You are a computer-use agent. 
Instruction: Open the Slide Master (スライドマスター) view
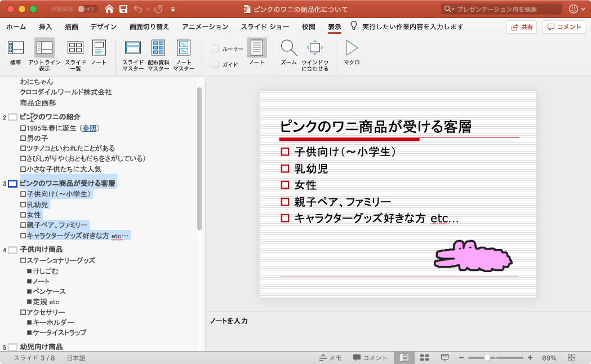coord(133,52)
